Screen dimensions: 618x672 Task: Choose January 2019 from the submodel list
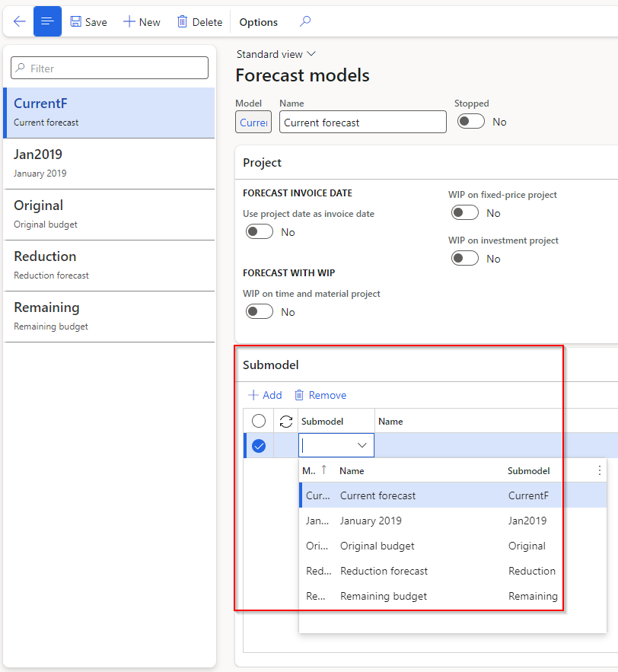371,521
